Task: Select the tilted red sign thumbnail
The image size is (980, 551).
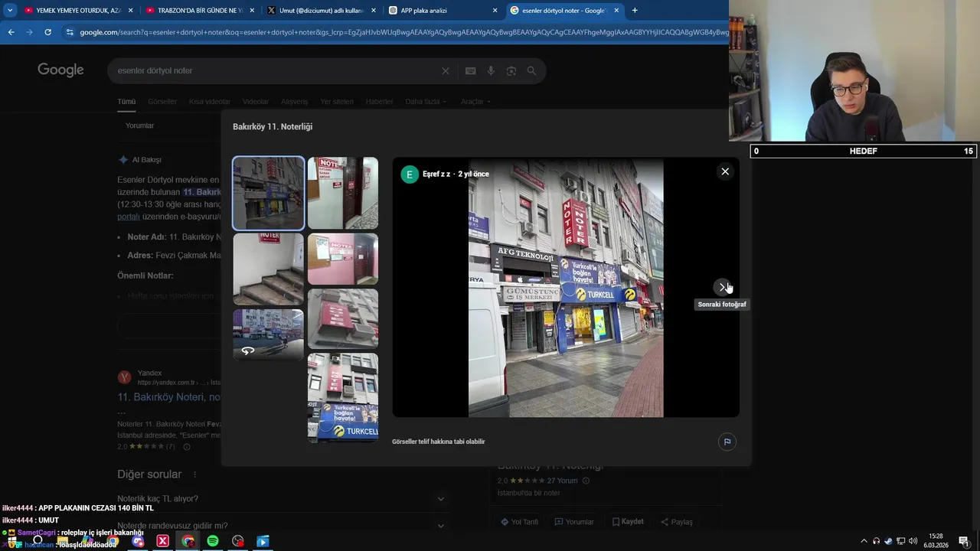Action: point(342,318)
